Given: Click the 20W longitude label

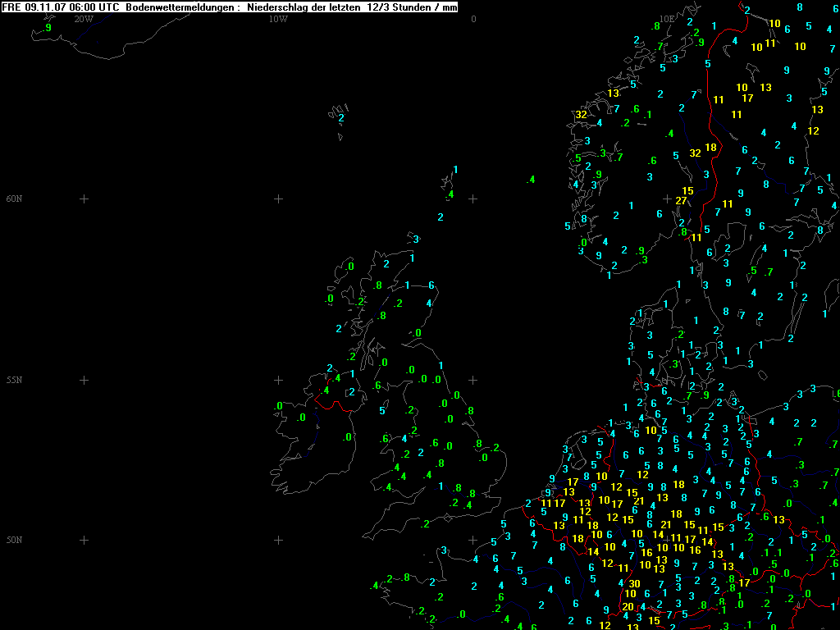Looking at the screenshot, I should pyautogui.click(x=84, y=18).
